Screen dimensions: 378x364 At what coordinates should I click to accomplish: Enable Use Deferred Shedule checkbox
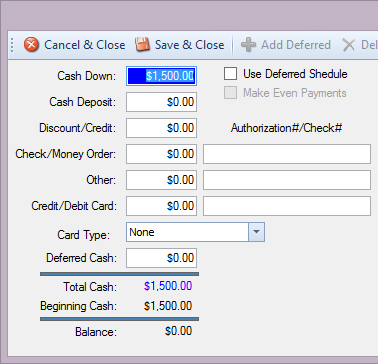pyautogui.click(x=230, y=74)
